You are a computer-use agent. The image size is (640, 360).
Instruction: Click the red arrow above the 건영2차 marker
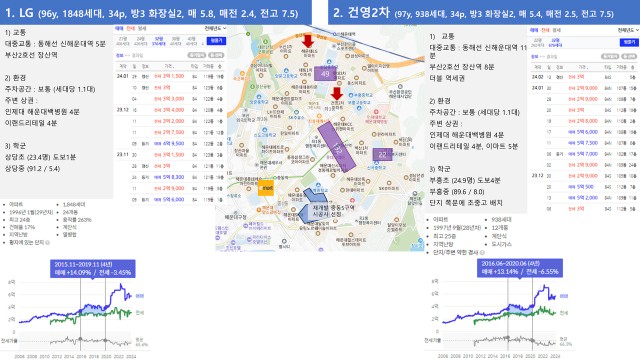[337, 93]
